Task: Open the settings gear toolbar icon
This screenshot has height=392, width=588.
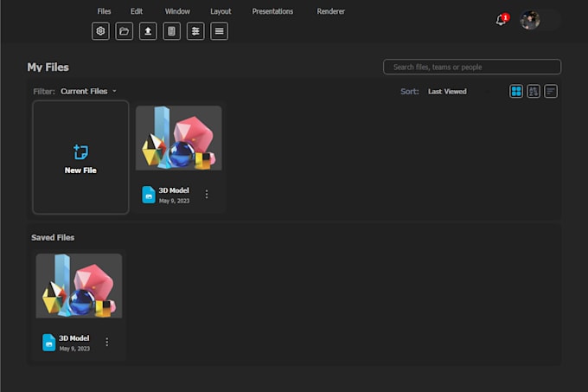Action: click(x=100, y=31)
